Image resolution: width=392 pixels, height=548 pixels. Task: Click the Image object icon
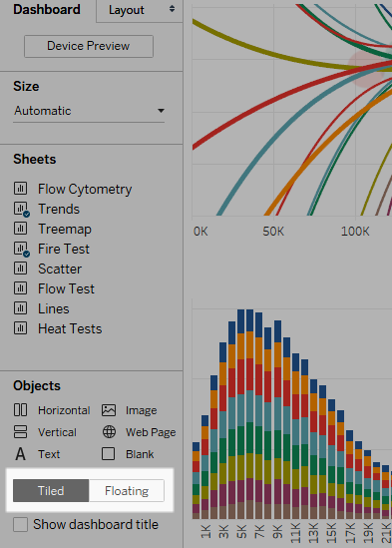click(x=109, y=410)
